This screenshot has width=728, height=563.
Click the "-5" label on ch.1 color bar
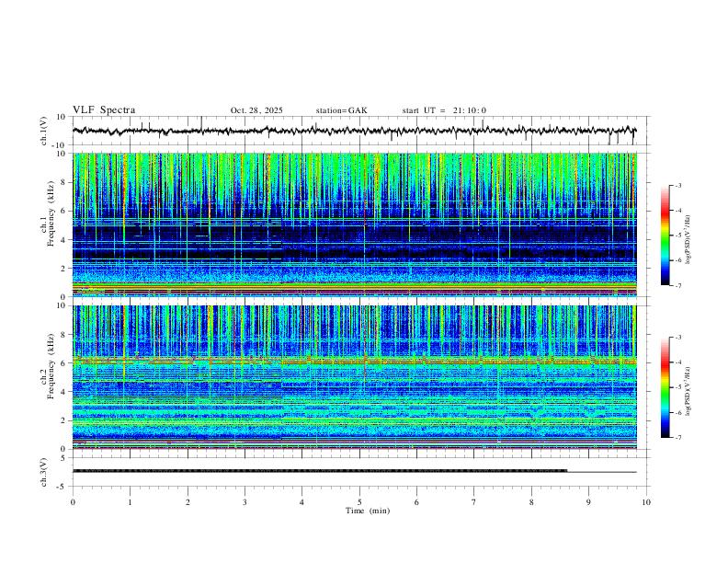[x=677, y=236]
